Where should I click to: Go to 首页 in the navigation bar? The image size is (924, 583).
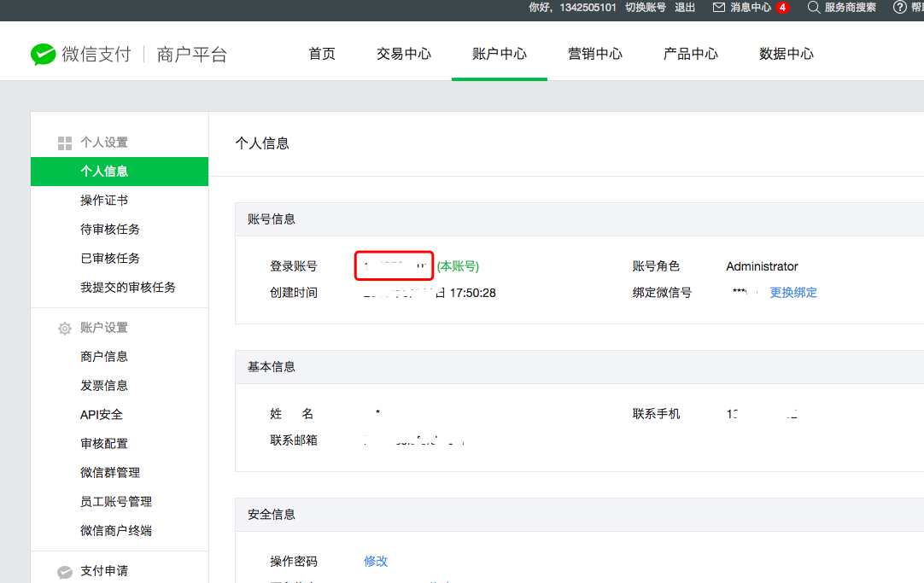[x=322, y=52]
